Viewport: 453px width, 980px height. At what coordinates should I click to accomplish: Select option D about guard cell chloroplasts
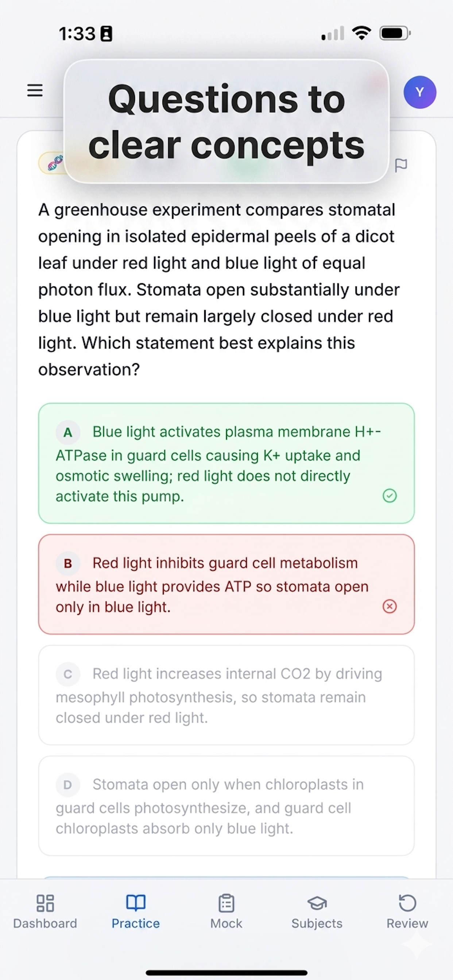tap(226, 806)
